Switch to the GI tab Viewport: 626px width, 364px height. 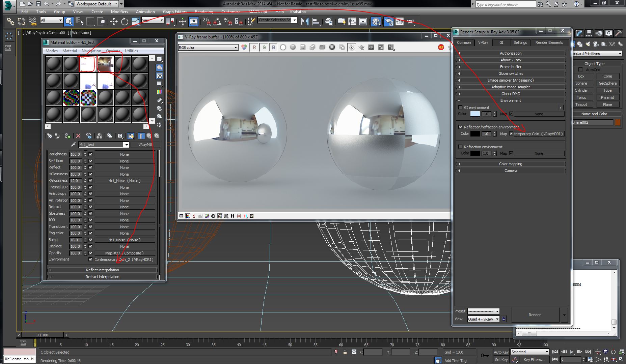click(501, 42)
